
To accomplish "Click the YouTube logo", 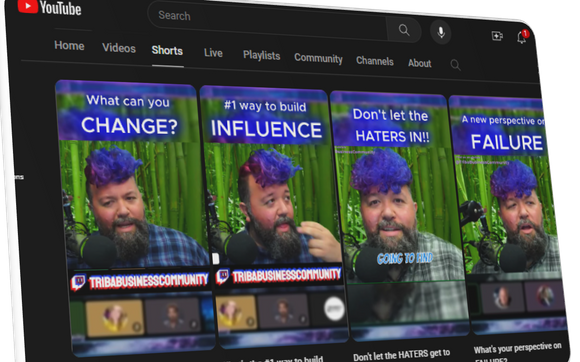I will point(49,7).
